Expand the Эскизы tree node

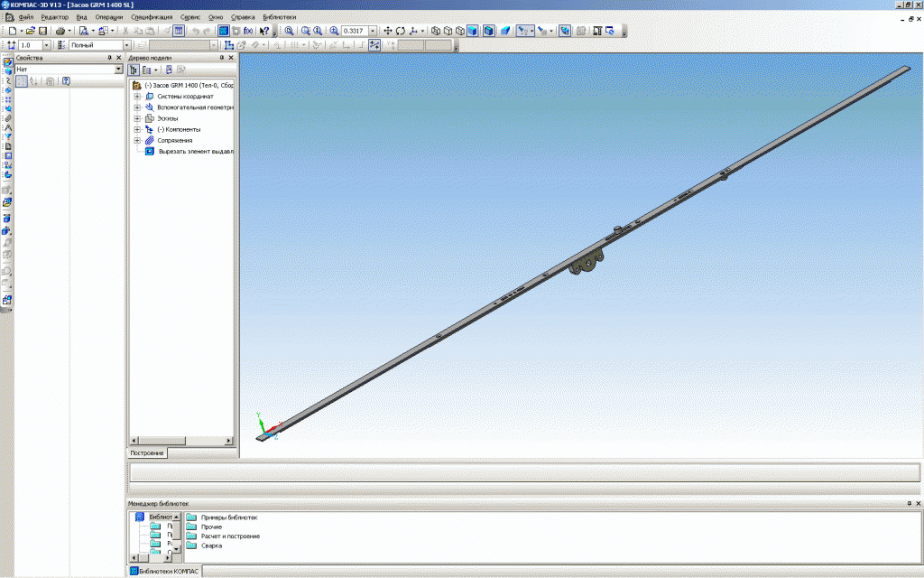(x=137, y=118)
